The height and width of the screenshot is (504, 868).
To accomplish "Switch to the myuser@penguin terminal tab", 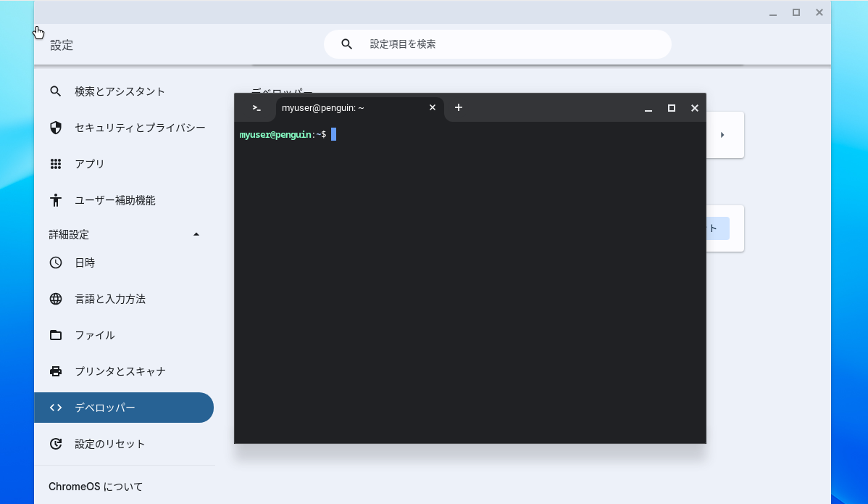I will coord(322,107).
